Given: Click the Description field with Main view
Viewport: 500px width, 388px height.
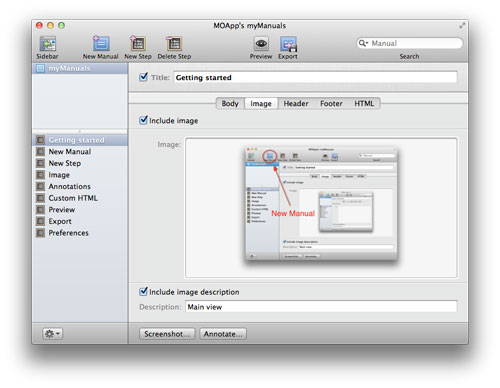Looking at the screenshot, I should tap(321, 307).
